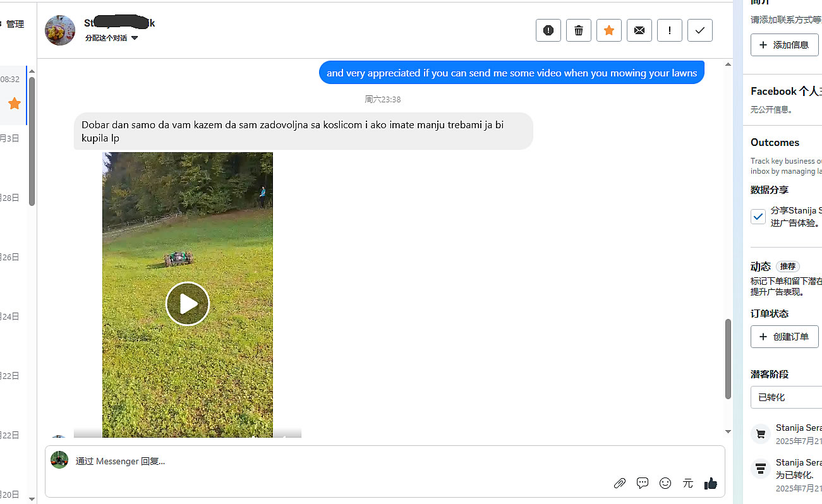Toggle the 数据分享 share checkbox
The image size is (822, 504).
758,217
